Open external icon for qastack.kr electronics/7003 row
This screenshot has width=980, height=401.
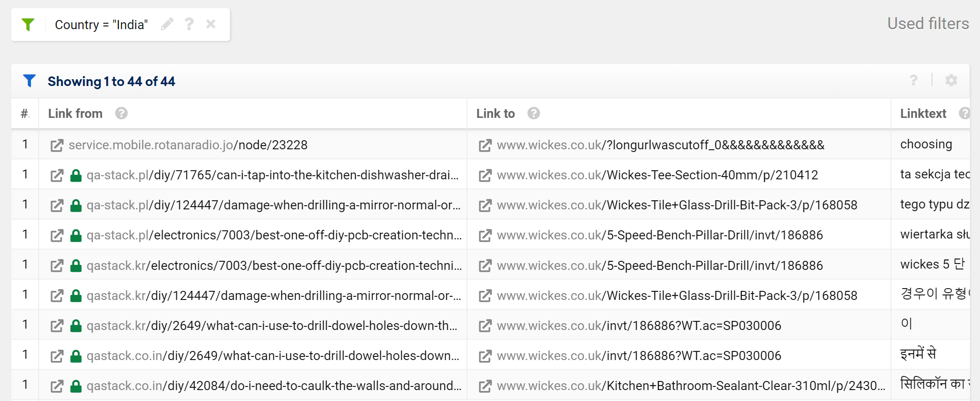[x=57, y=266]
